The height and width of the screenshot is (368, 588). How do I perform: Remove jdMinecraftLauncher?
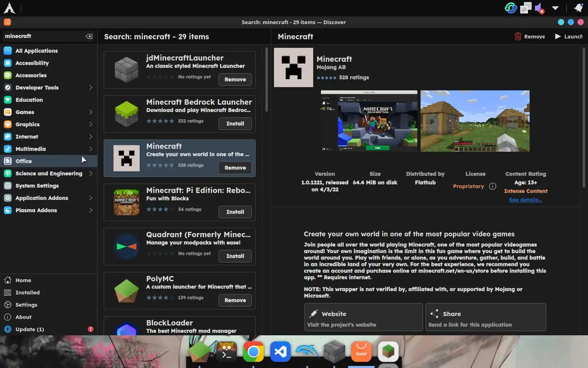[235, 79]
